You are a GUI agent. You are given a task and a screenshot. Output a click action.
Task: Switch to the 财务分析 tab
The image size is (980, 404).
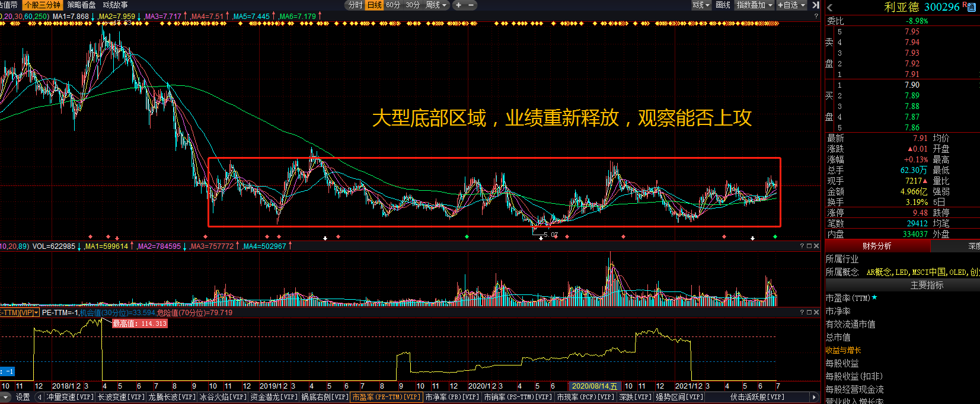click(876, 246)
